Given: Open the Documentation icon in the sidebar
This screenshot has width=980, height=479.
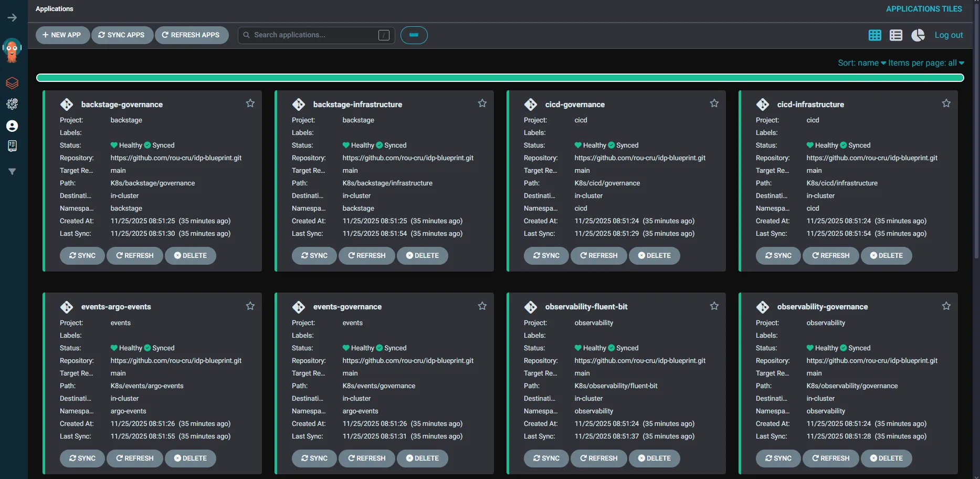Looking at the screenshot, I should (12, 146).
